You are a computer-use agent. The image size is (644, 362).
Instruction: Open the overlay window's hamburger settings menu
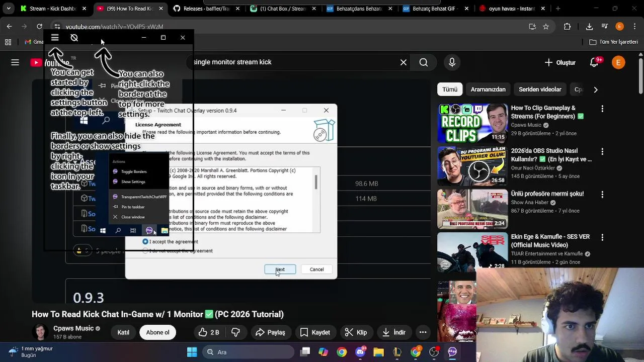[55, 38]
